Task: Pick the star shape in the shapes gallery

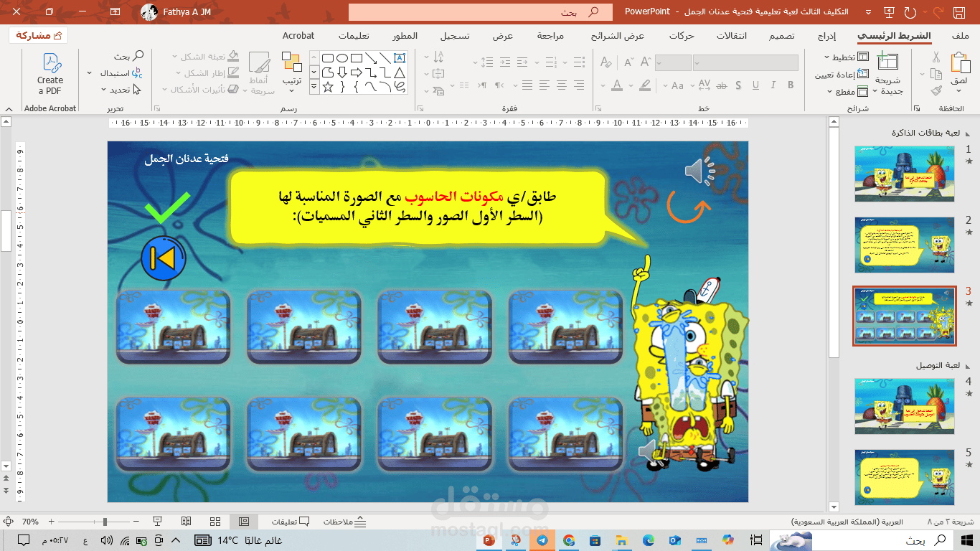Action: (x=328, y=87)
